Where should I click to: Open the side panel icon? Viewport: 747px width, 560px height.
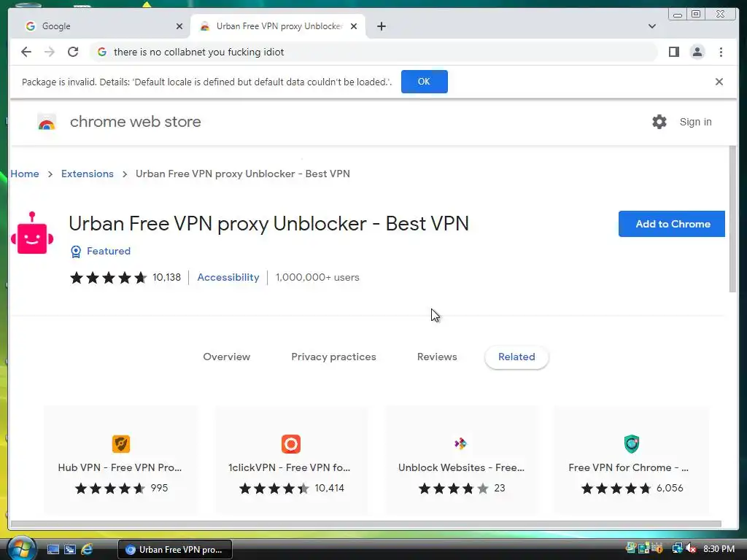pyautogui.click(x=673, y=52)
